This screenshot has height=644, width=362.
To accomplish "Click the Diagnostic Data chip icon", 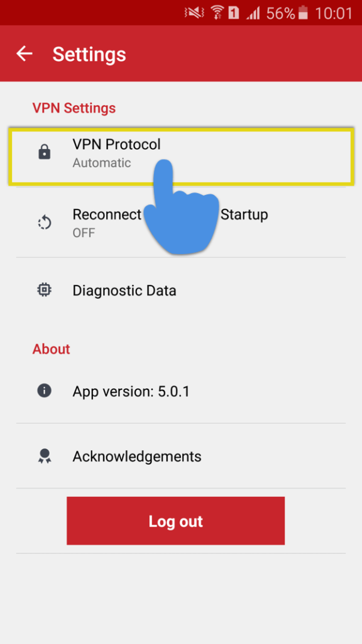I will 45,291.
